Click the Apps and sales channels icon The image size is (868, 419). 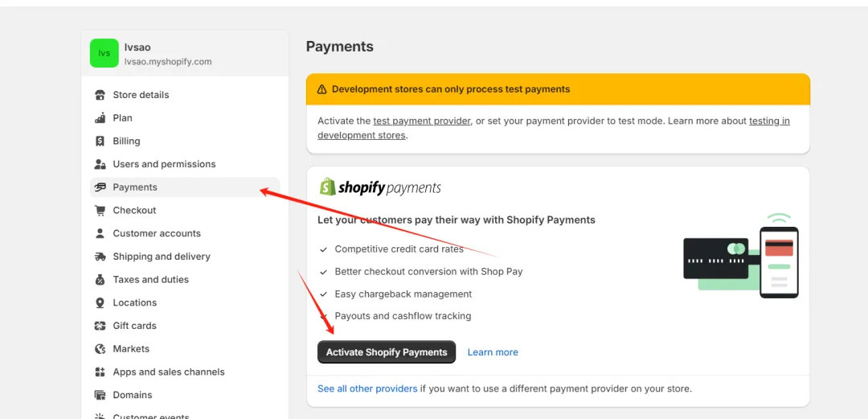(100, 372)
